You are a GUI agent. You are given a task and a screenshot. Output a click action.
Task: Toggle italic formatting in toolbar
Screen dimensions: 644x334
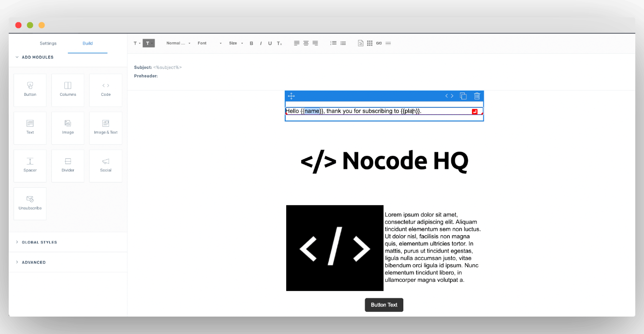coord(261,43)
